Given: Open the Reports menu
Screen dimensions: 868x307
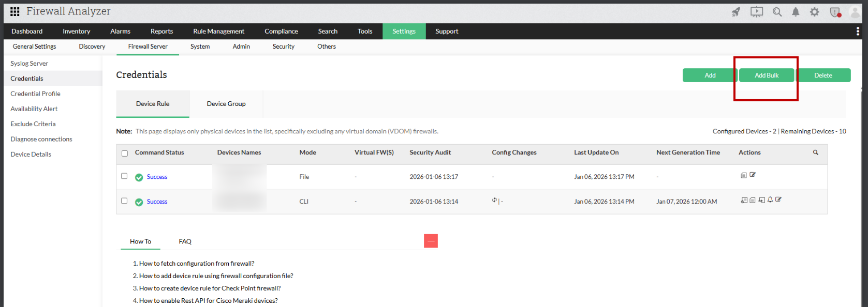Looking at the screenshot, I should point(161,32).
